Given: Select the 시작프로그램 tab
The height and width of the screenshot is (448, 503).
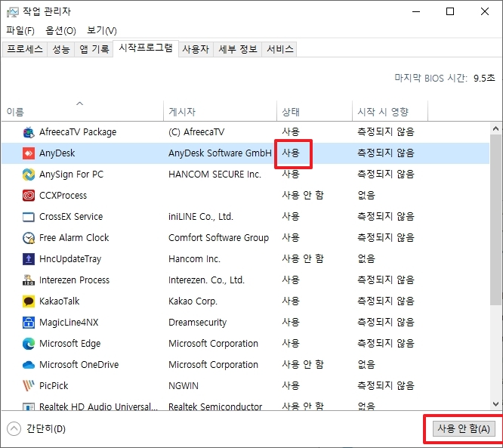Looking at the screenshot, I should pyautogui.click(x=146, y=48).
